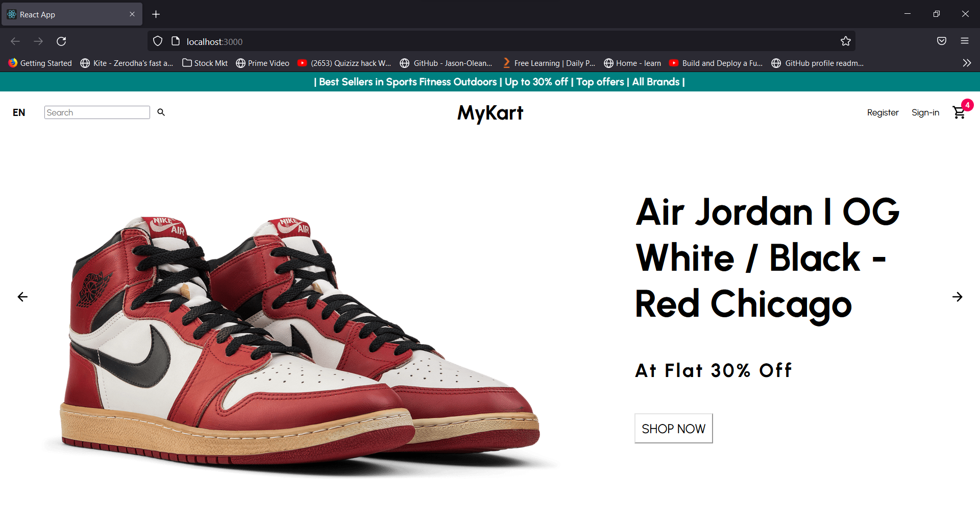This screenshot has height=518, width=980.
Task: Select the React App tab
Action: [x=71, y=14]
